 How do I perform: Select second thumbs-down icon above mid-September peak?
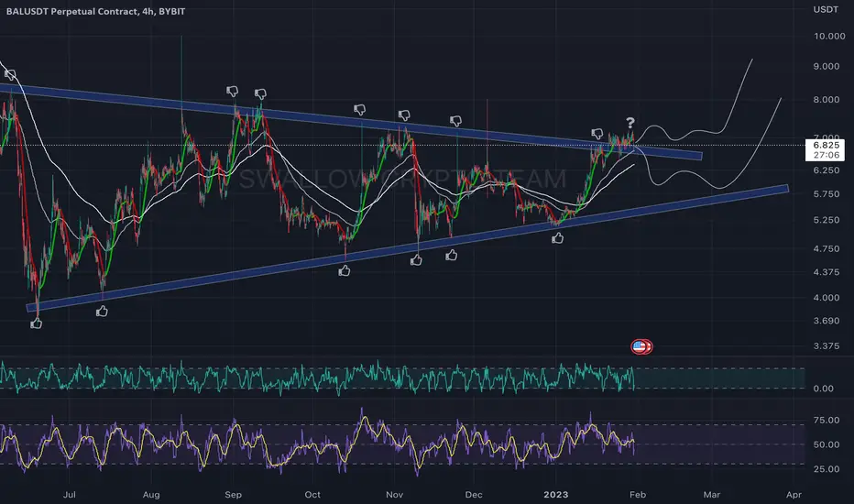260,94
